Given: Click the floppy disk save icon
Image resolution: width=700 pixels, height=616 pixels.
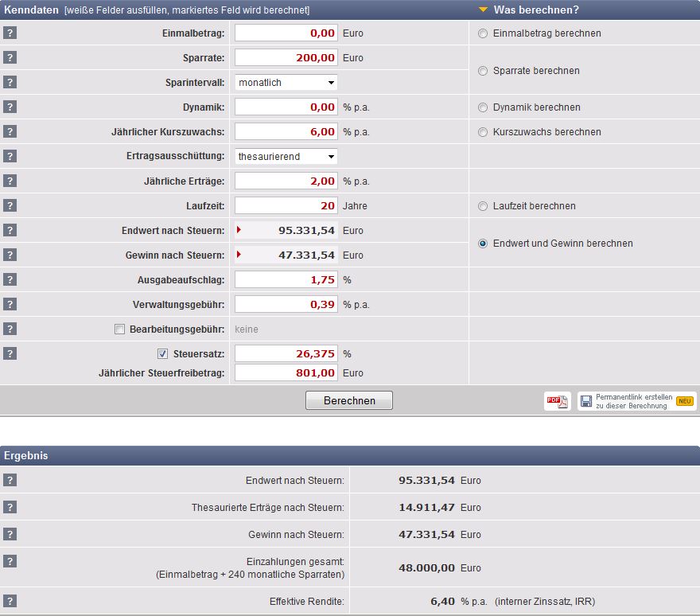Looking at the screenshot, I should [x=586, y=401].
